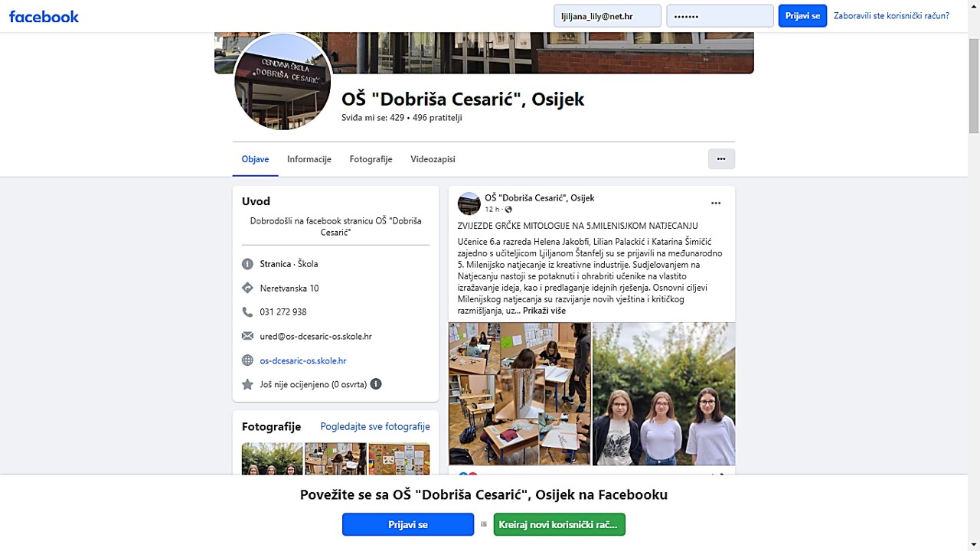The image size is (980, 551).
Task: Click the envelope email icon
Action: point(247,336)
